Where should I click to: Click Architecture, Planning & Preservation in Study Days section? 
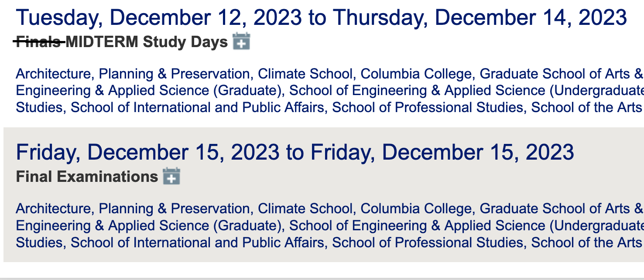132,74
